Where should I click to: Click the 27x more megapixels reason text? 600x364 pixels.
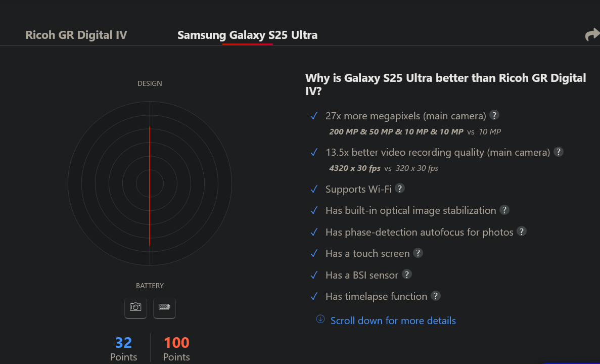405,116
